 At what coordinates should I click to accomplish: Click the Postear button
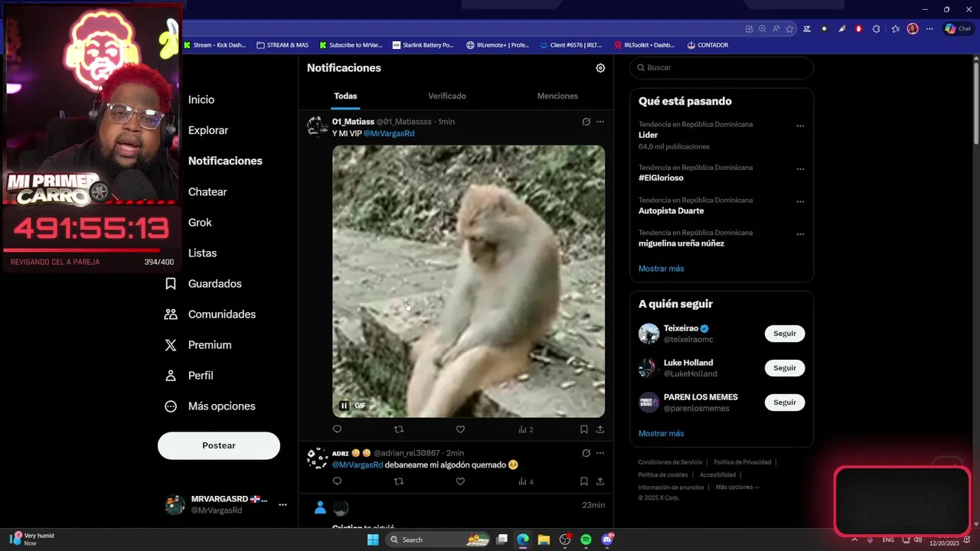(x=219, y=445)
